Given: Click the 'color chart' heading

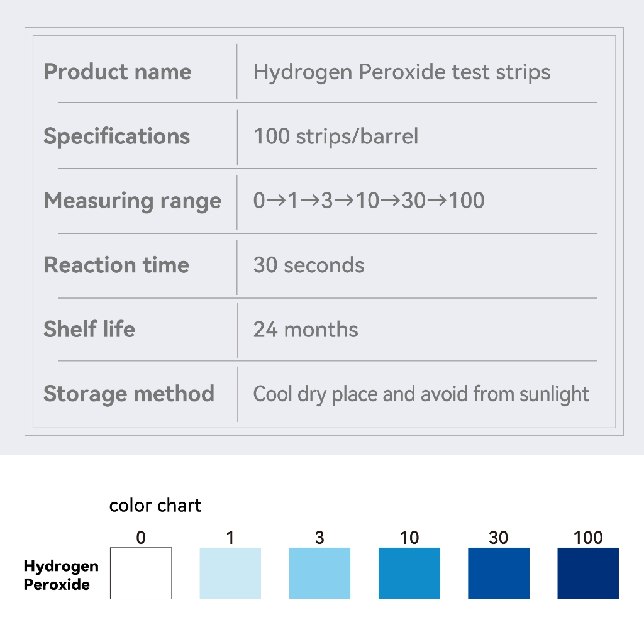Looking at the screenshot, I should pyautogui.click(x=155, y=506).
